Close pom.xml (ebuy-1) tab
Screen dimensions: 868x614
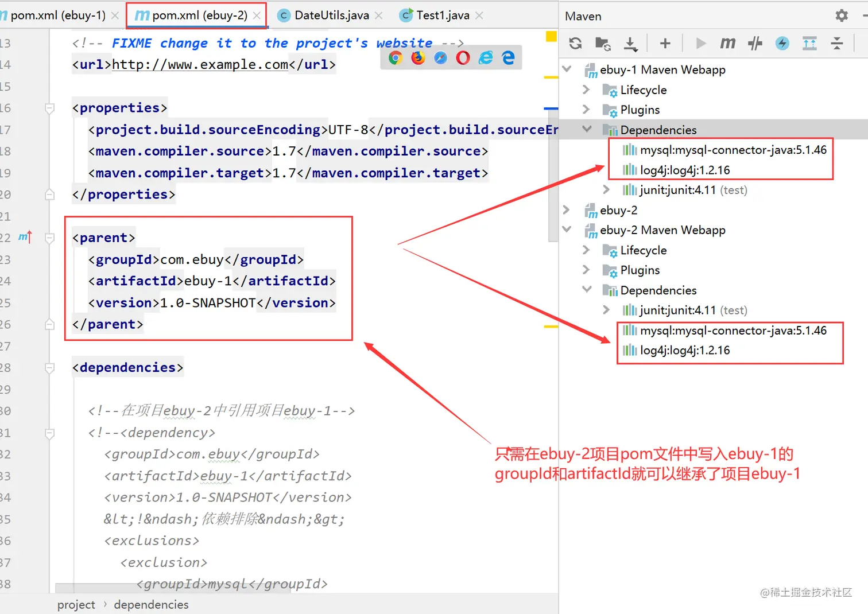coord(115,15)
